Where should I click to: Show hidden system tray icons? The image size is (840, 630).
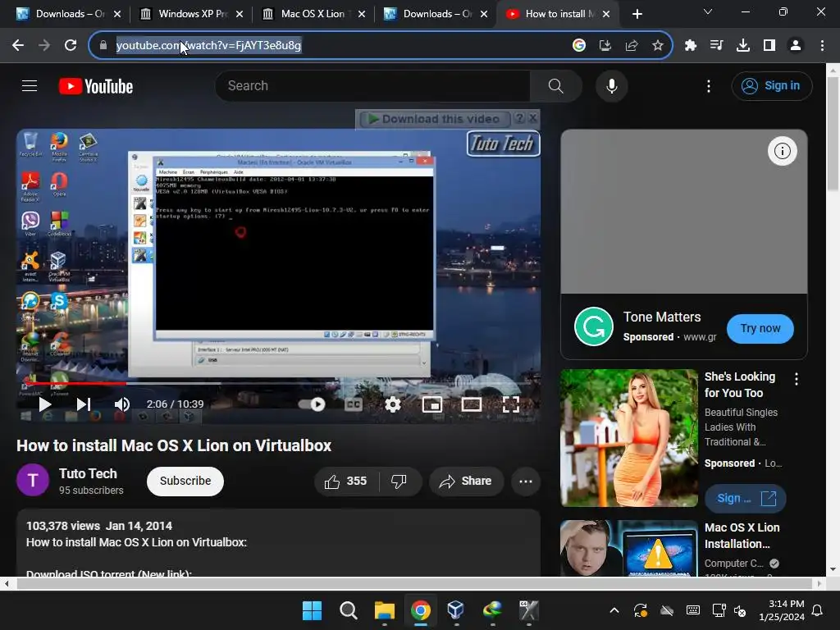(614, 610)
